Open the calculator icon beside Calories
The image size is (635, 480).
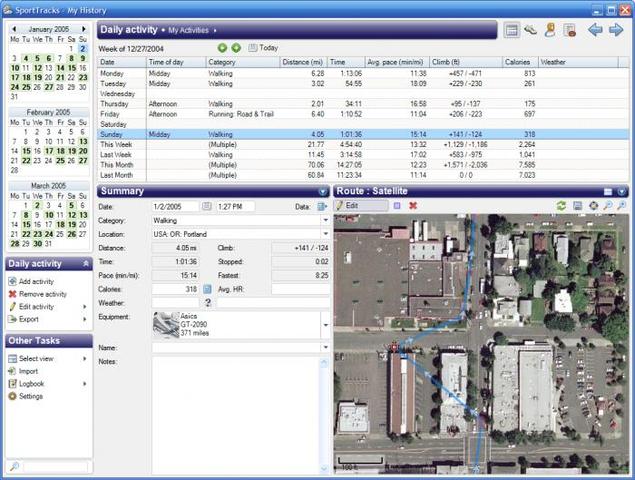pyautogui.click(x=207, y=289)
